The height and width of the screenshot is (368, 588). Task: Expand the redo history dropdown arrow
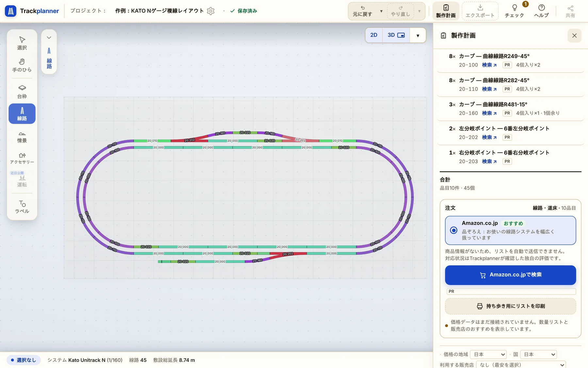(x=419, y=11)
